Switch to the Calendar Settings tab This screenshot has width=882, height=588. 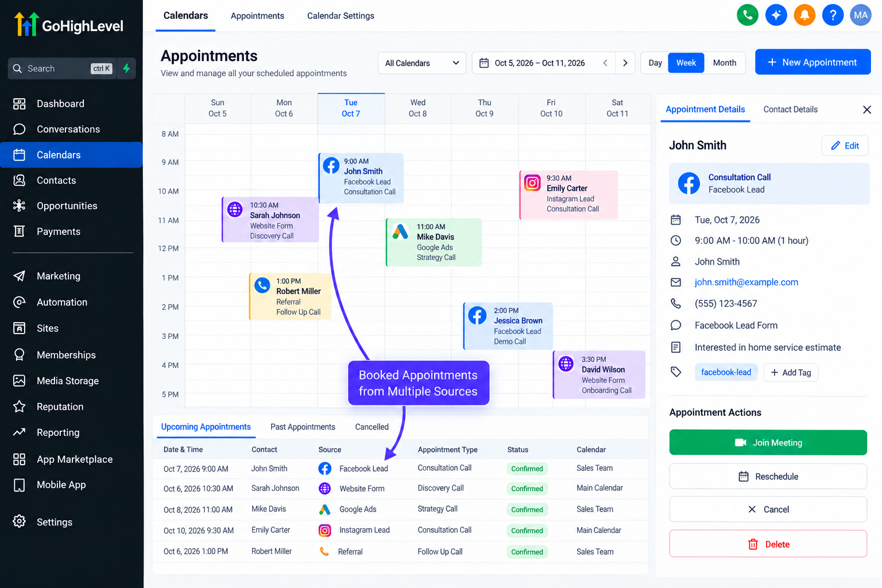341,16
